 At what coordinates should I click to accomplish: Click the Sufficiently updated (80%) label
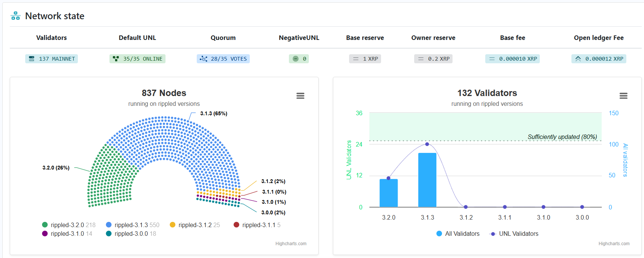click(562, 137)
